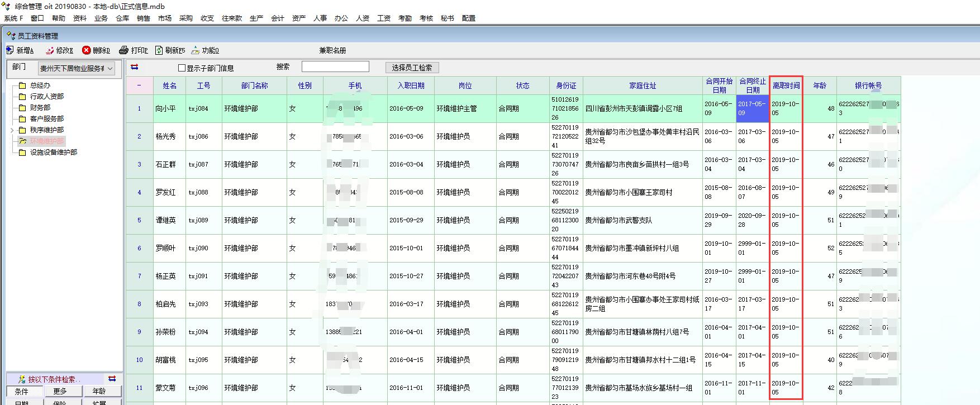Click the 离职时间 column header

click(786, 85)
